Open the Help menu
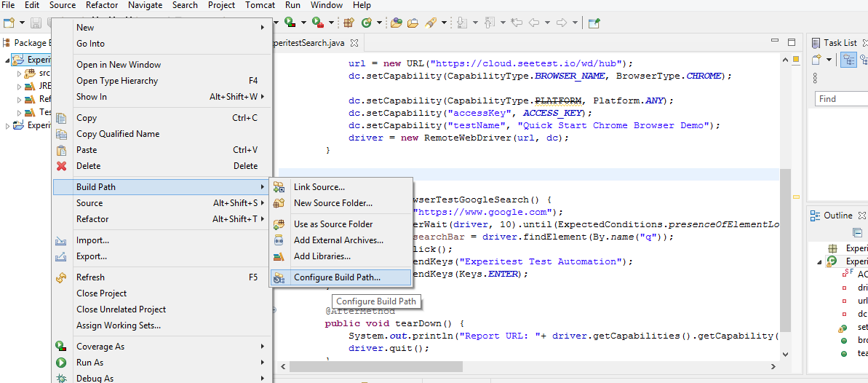The image size is (868, 383). 362,5
